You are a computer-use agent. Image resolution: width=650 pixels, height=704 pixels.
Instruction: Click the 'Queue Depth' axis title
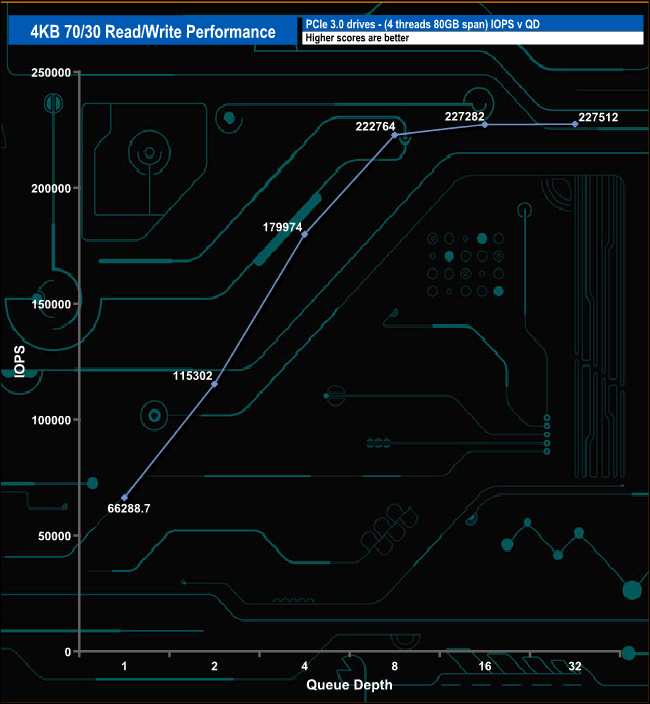pyautogui.click(x=349, y=685)
